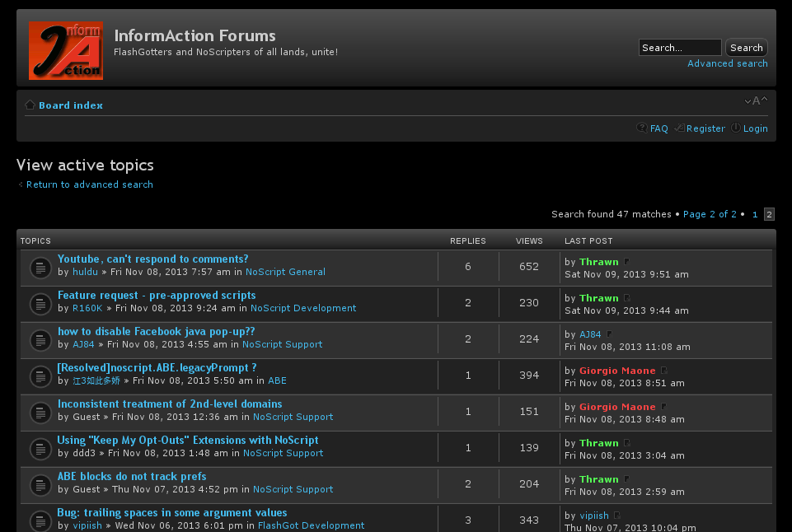Click inside the Search text field
This screenshot has width=792, height=532.
click(678, 47)
